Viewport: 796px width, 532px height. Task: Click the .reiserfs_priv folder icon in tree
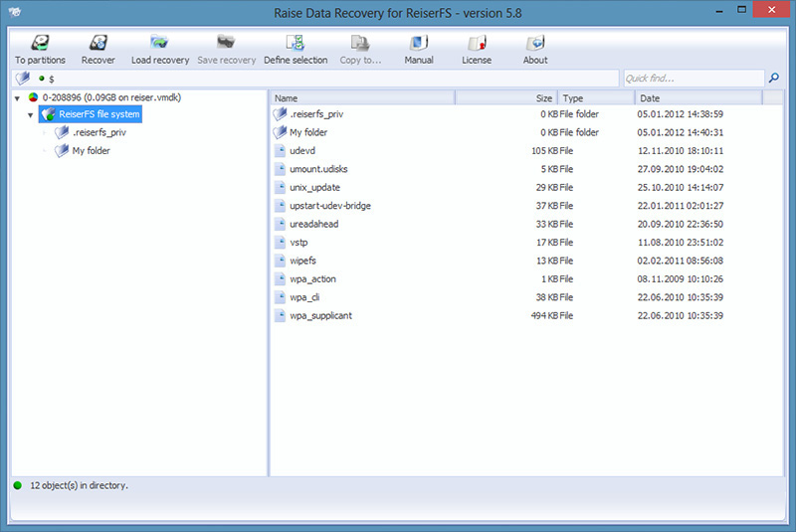[x=62, y=132]
